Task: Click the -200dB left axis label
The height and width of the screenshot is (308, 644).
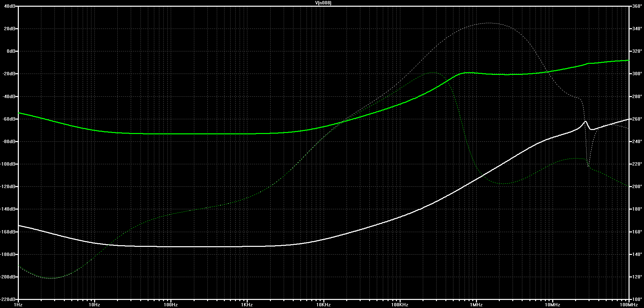Action: (8, 277)
